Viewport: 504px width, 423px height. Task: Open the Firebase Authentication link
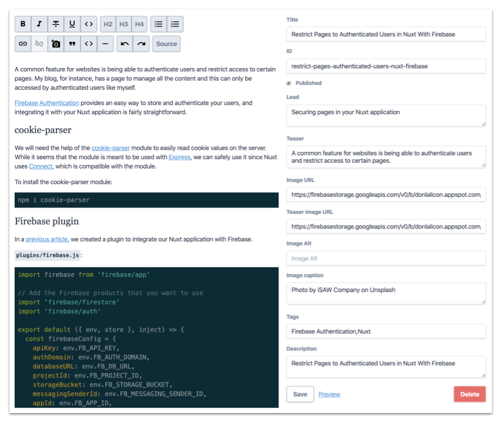click(47, 103)
